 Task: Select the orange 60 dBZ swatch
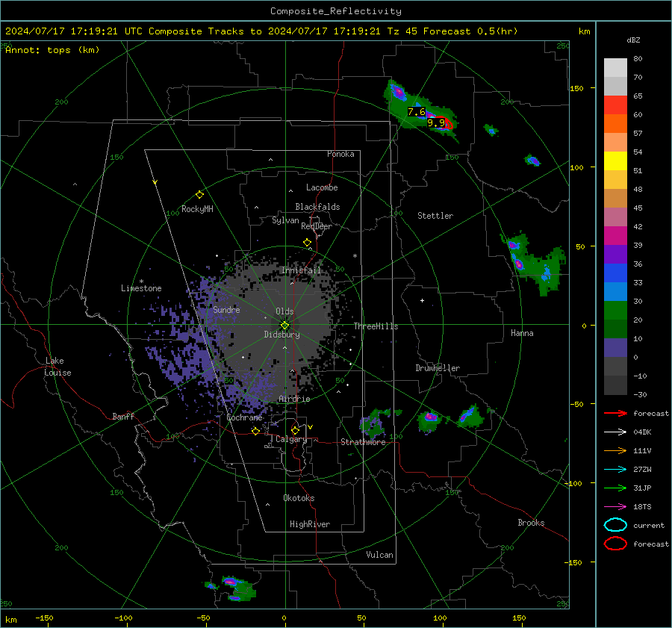click(x=615, y=123)
